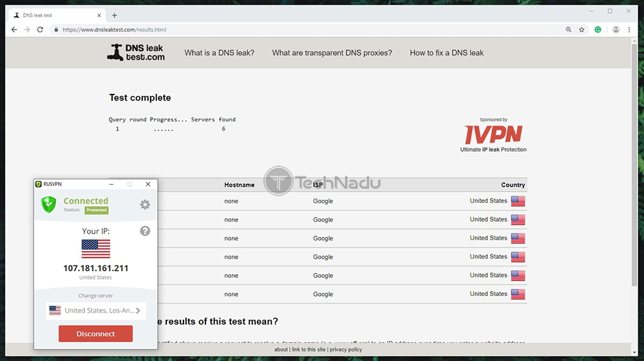Minimize the Chrome browser window

[591, 11]
